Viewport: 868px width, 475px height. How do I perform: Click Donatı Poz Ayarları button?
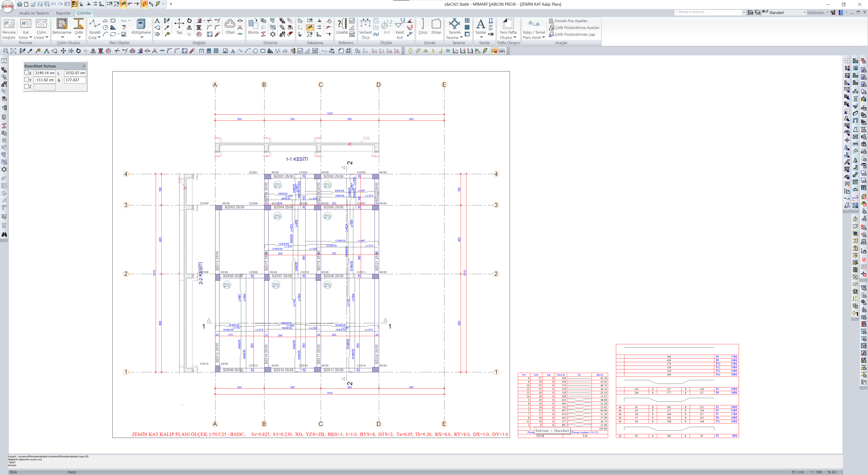(x=571, y=21)
